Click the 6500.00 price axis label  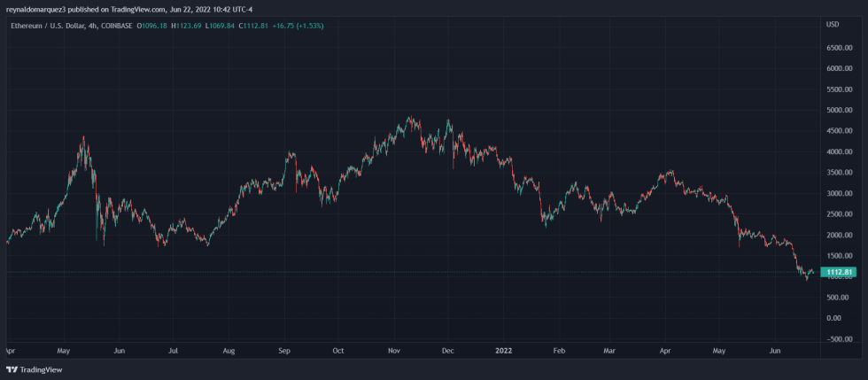[x=838, y=48]
